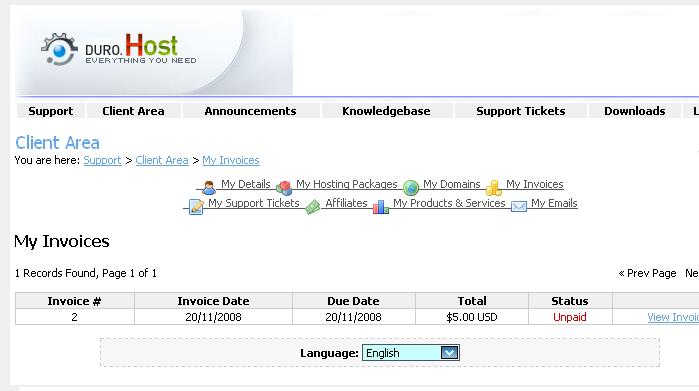
Task: Open the Announcements menu tab
Action: (x=251, y=111)
